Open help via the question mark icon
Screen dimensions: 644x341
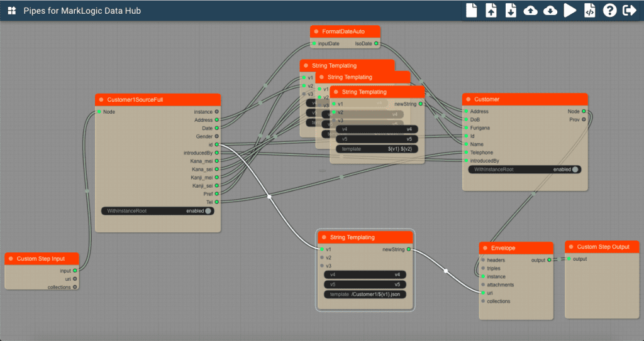click(x=609, y=11)
